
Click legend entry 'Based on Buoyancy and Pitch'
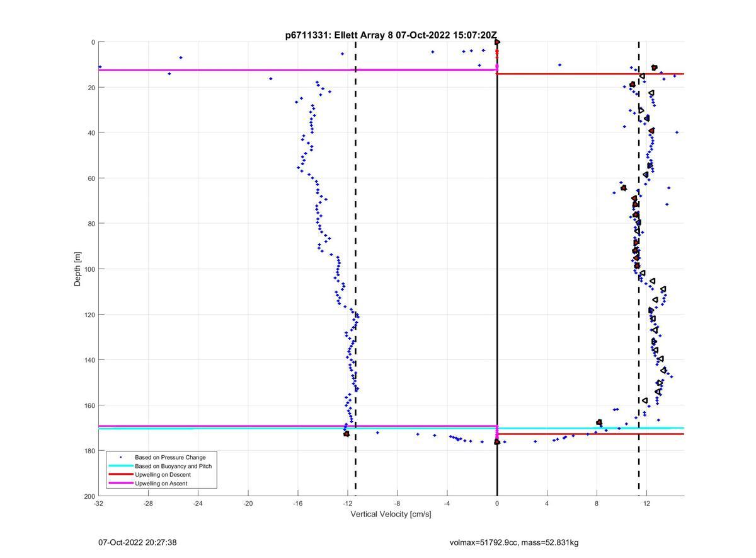(173, 466)
